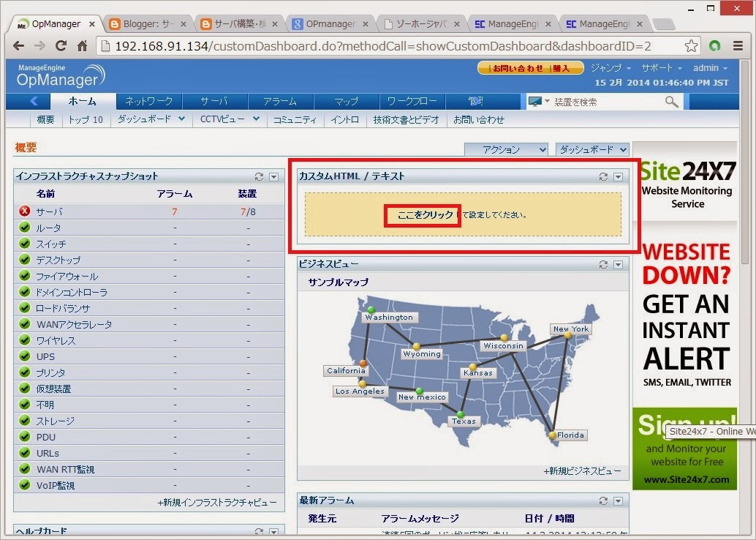The width and height of the screenshot is (756, 540).
Task: Switch to the Blogger browser tab
Action: click(x=148, y=23)
